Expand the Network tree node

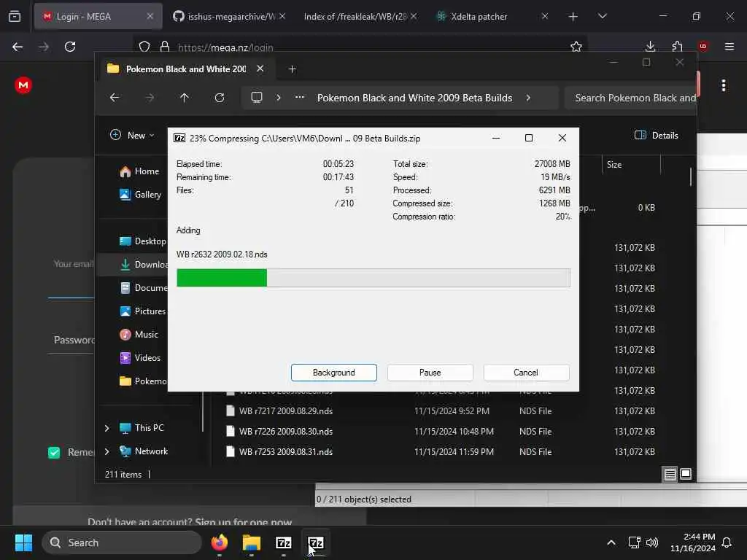107,451
